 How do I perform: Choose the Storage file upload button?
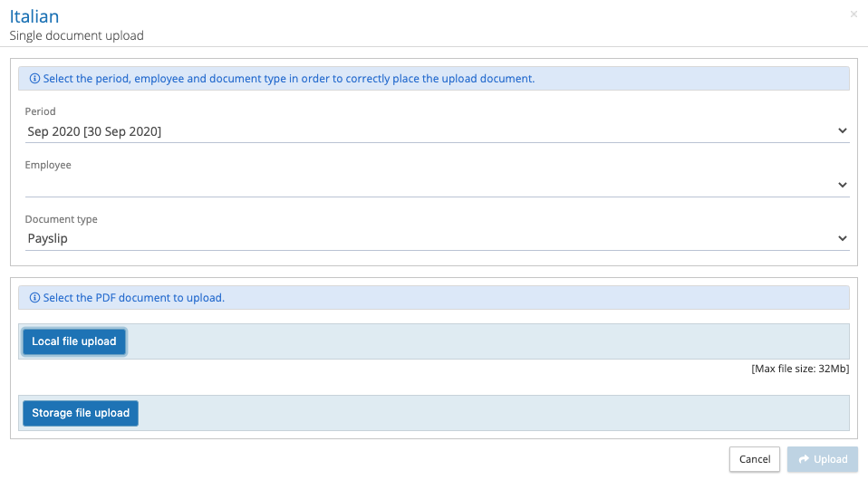[81, 413]
